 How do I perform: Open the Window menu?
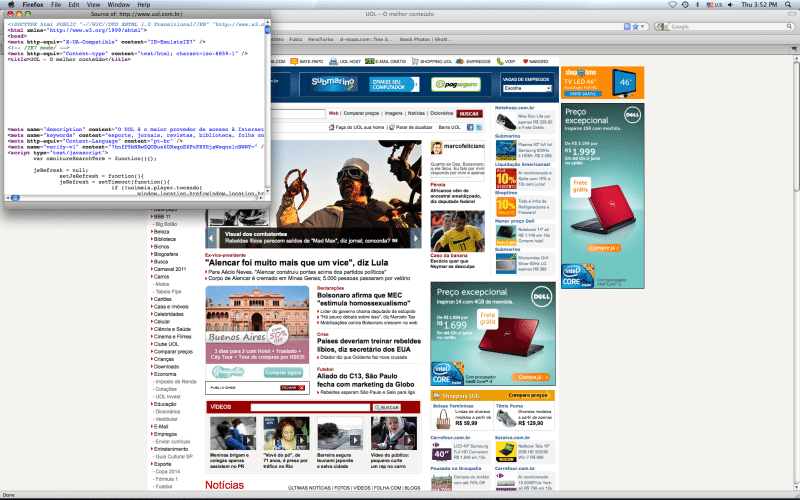coord(119,5)
